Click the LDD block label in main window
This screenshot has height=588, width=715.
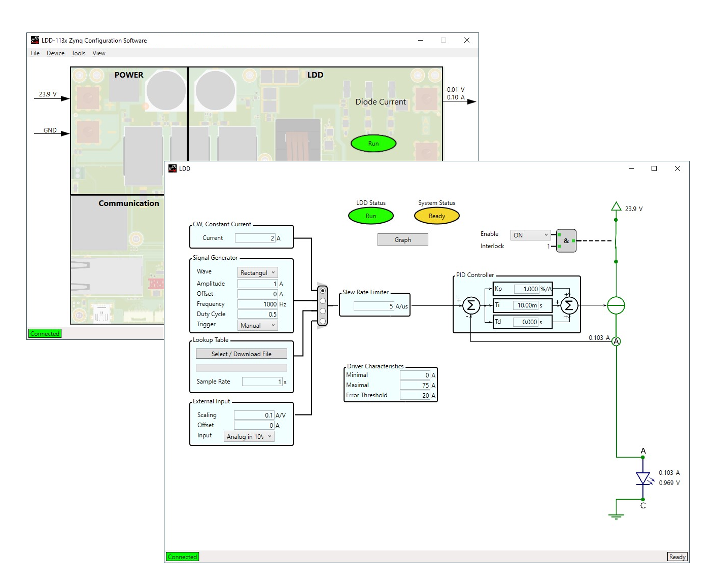click(x=315, y=75)
